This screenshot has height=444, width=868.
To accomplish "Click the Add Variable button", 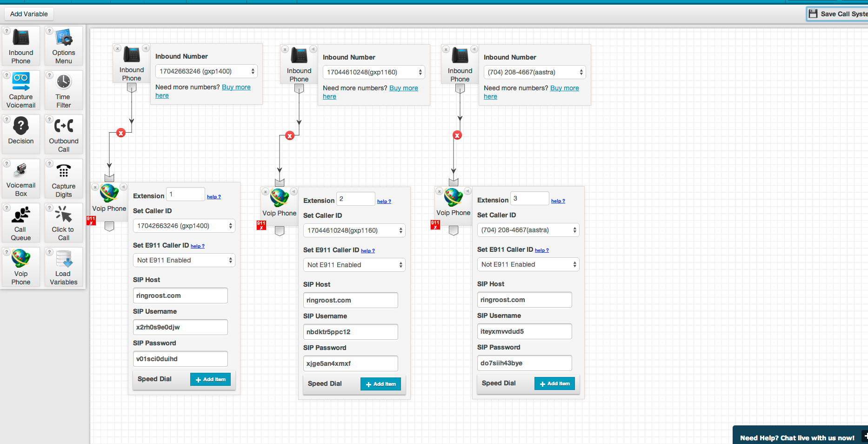I will tap(29, 14).
